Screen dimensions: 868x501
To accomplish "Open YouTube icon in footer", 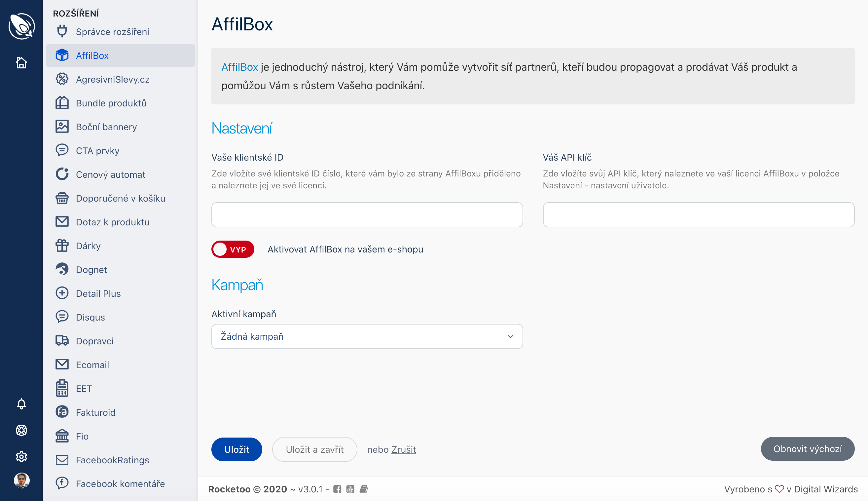I will point(350,489).
